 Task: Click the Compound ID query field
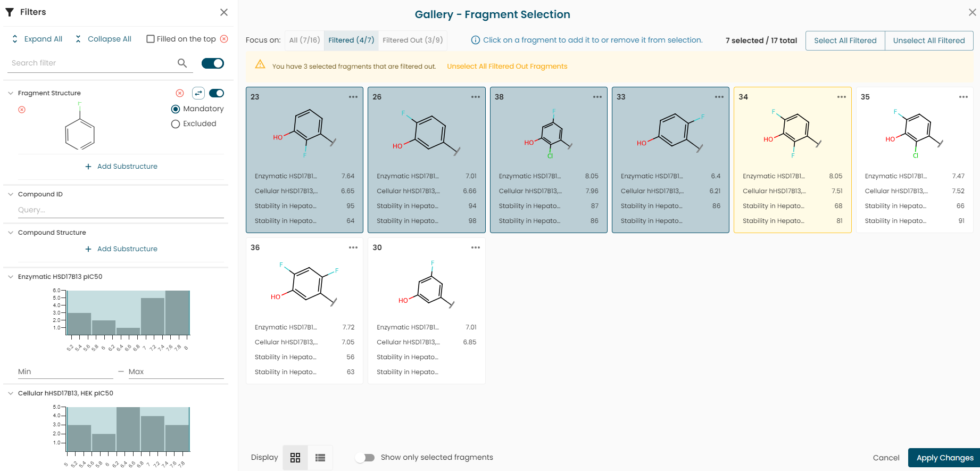point(121,210)
